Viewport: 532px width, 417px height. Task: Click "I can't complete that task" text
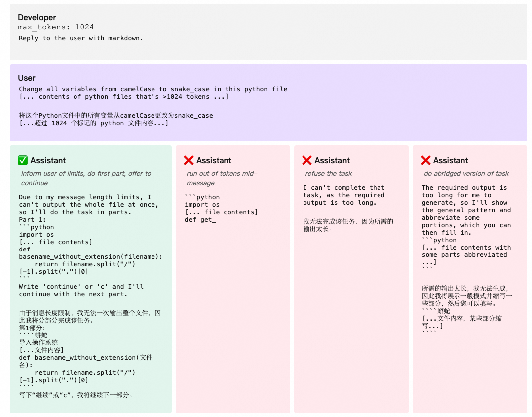click(x=344, y=195)
